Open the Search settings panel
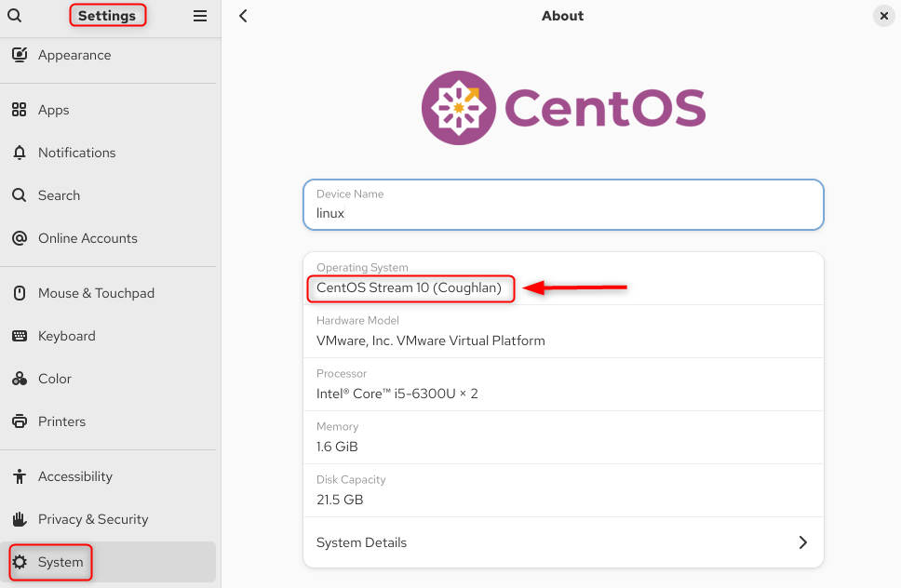This screenshot has width=901, height=588. [60, 195]
